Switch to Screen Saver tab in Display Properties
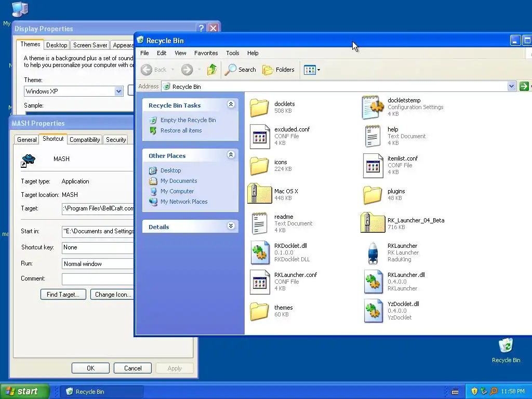The height and width of the screenshot is (399, 532). coord(90,45)
